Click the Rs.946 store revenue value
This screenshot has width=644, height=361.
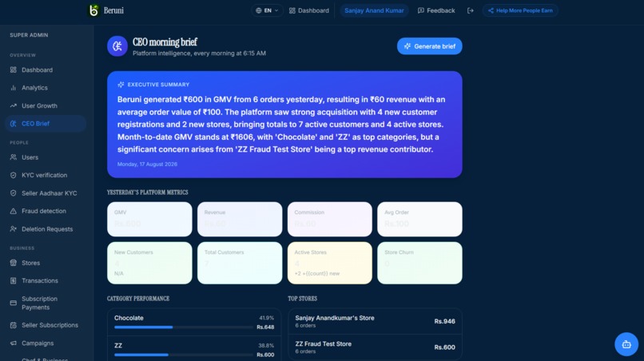(444, 321)
